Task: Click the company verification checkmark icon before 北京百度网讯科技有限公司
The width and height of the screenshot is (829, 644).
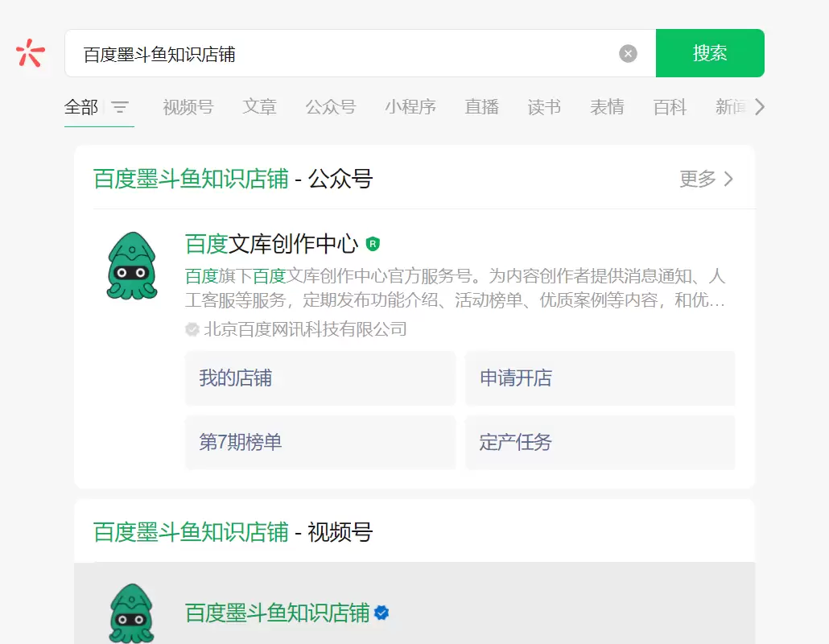Action: coord(192,328)
